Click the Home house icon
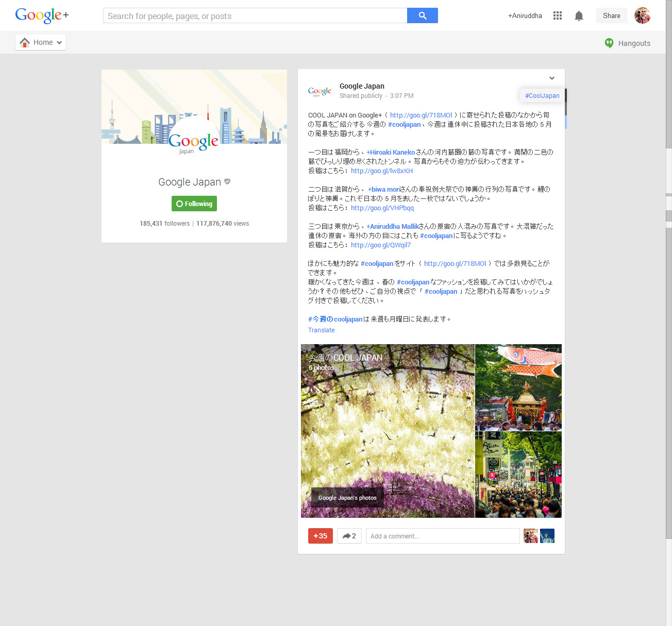Image resolution: width=672 pixels, height=626 pixels. pos(25,42)
